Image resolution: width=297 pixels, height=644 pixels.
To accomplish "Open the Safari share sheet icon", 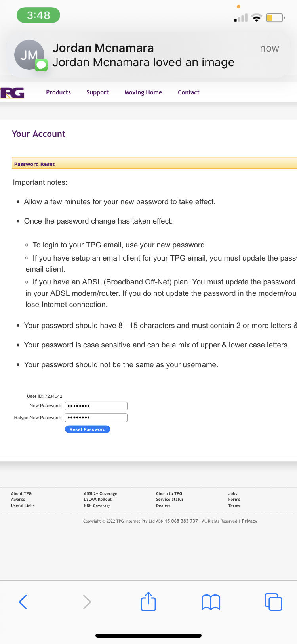I will click(148, 601).
